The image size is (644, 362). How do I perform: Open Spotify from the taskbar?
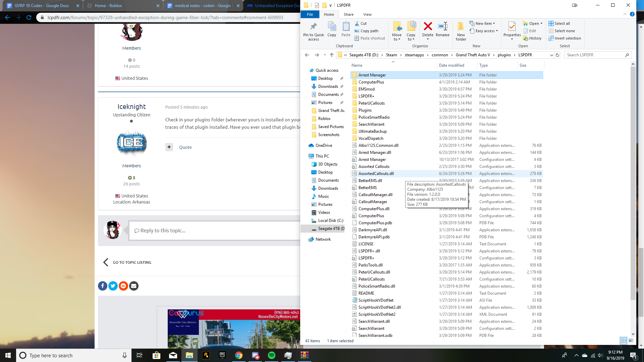(272, 355)
